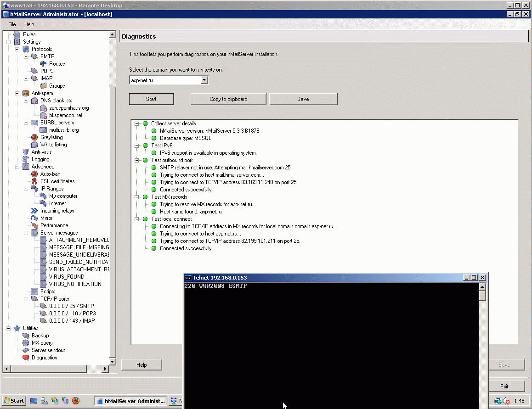This screenshot has height=409, width=532.
Task: Select 'Database type: MSSQL' result row
Action: click(x=186, y=138)
